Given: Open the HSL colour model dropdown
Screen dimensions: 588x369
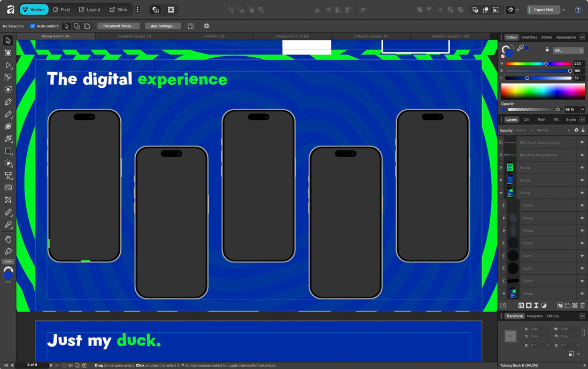Looking at the screenshot, I should [x=568, y=50].
